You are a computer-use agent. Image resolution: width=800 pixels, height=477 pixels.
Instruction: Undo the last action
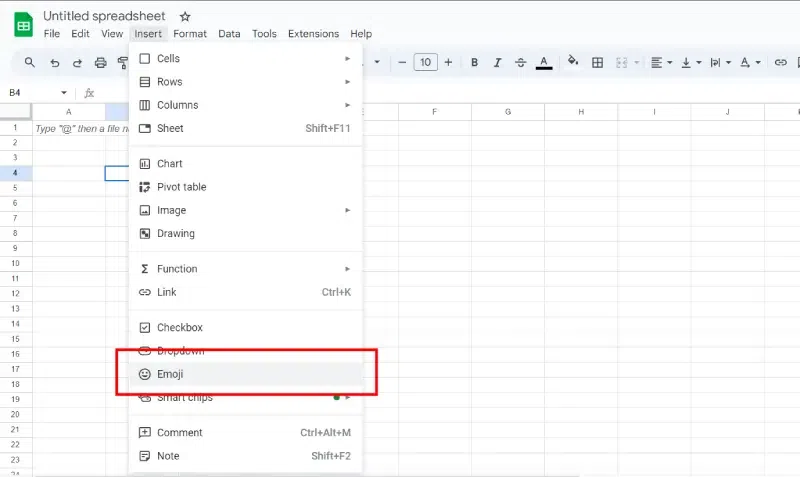coord(55,63)
